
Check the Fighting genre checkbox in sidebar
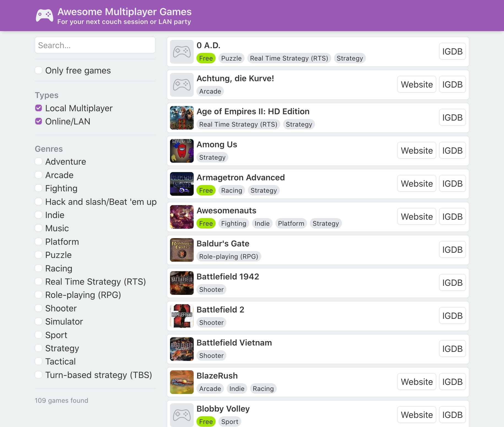pyautogui.click(x=39, y=188)
